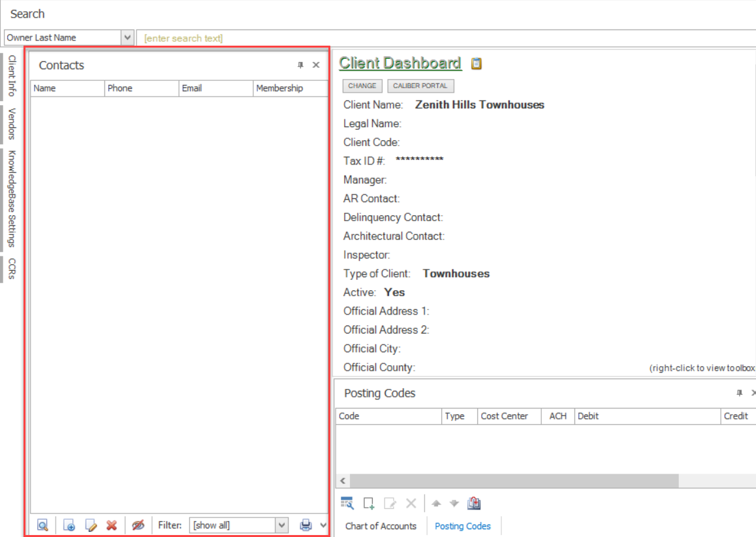
Task: Click the disabled edit posting code icon
Action: coord(390,503)
